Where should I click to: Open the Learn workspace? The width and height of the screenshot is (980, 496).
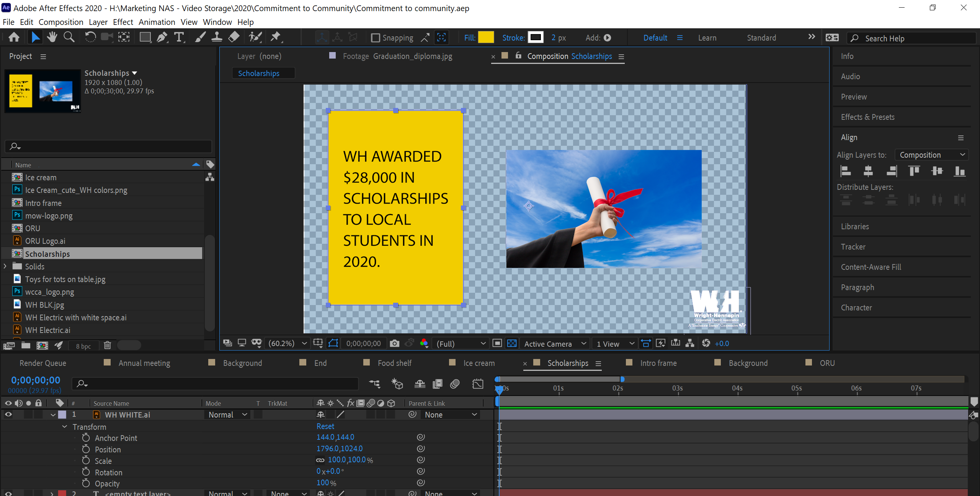pyautogui.click(x=707, y=38)
